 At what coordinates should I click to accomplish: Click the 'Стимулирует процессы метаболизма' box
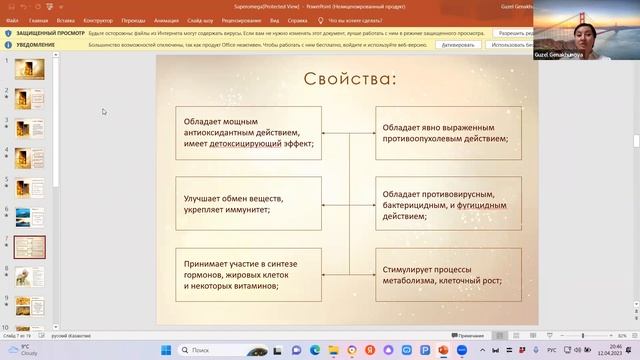[448, 275]
